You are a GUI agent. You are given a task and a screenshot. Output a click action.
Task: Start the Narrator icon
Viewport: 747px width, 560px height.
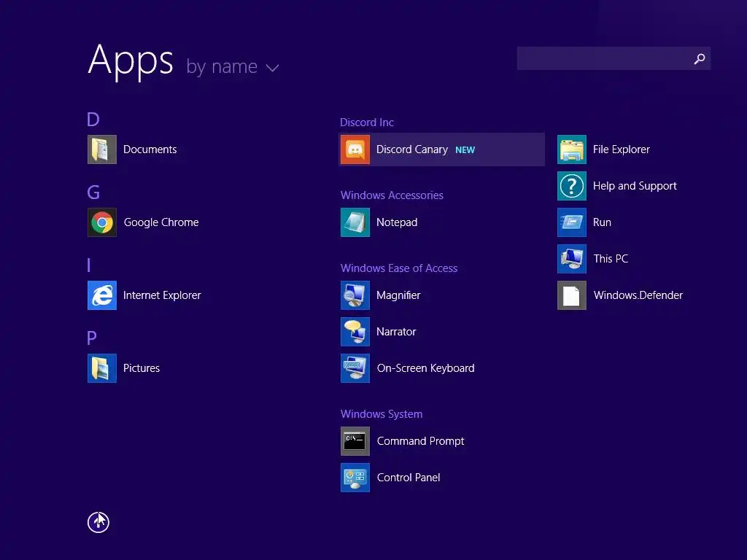pos(355,332)
